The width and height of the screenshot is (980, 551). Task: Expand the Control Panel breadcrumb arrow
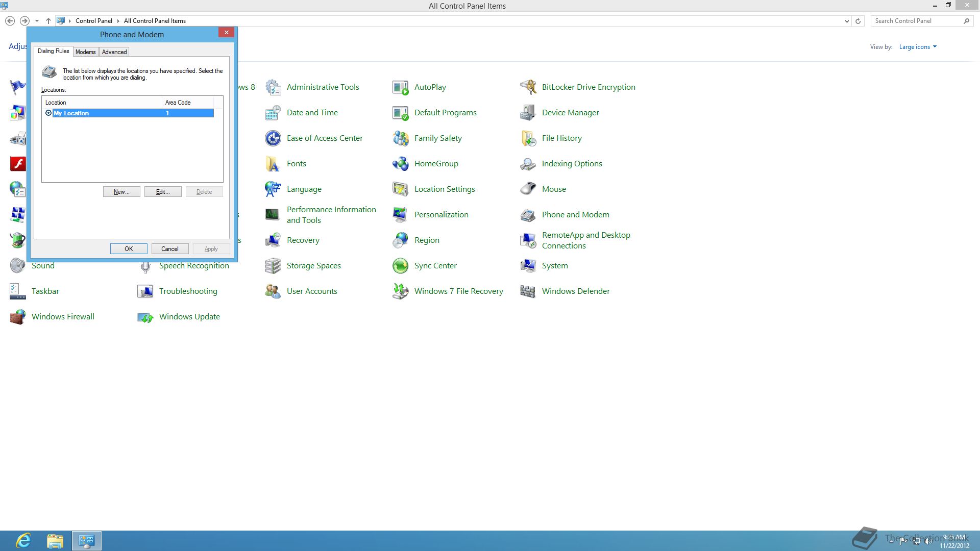(x=118, y=21)
